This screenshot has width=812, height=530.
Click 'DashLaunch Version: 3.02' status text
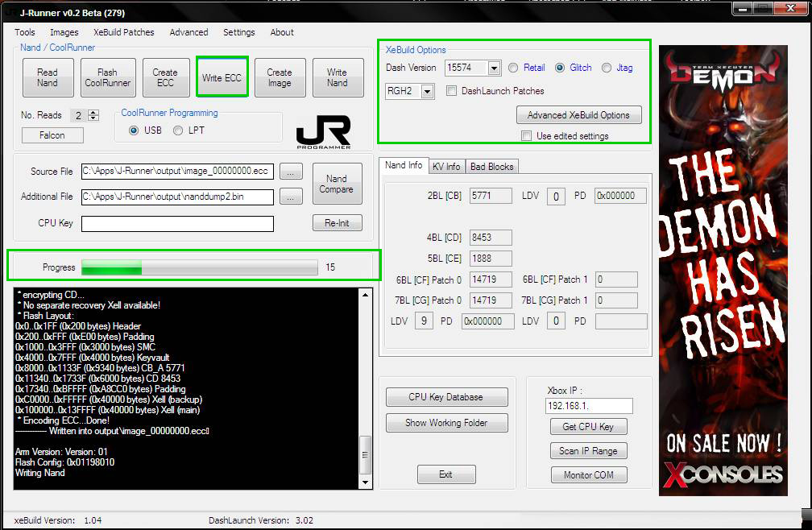(261, 520)
